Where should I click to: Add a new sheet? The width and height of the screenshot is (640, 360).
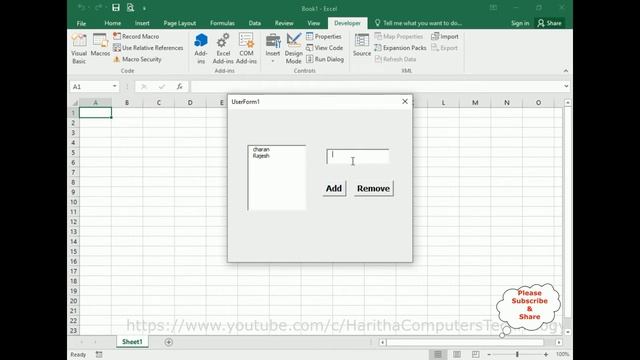click(169, 342)
